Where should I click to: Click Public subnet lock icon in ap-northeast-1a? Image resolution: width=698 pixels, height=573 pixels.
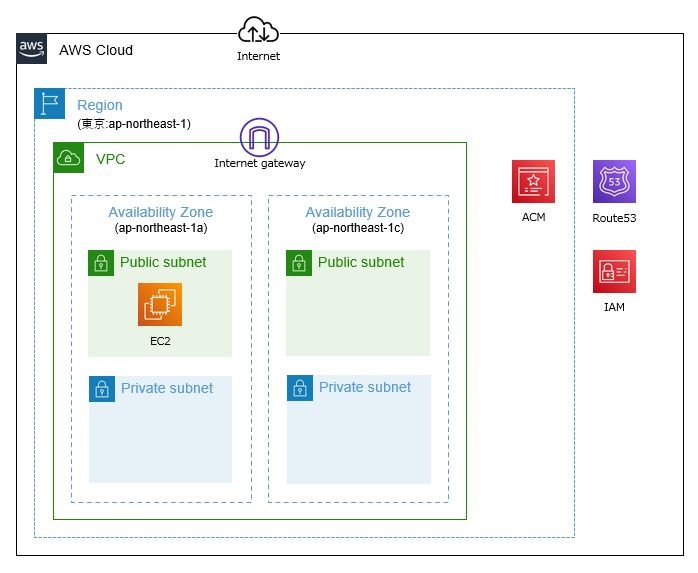point(100,263)
